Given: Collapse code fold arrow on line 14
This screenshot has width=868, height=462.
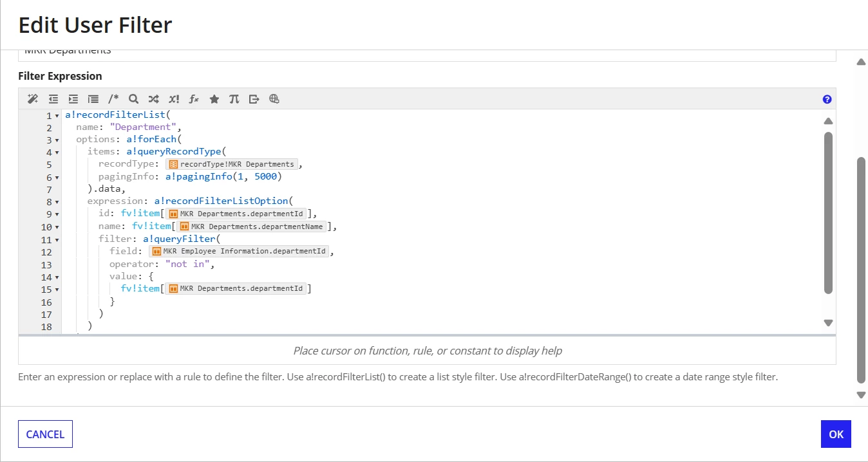Looking at the screenshot, I should tap(57, 277).
